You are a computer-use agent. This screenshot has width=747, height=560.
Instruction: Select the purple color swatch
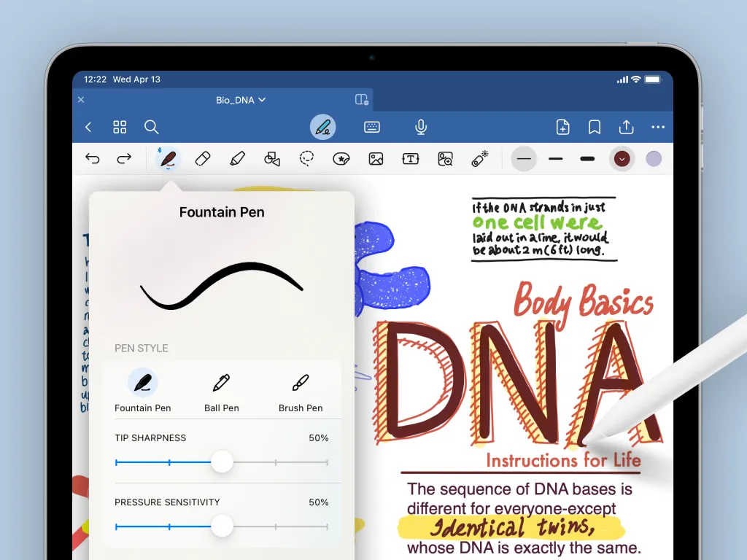tap(653, 158)
